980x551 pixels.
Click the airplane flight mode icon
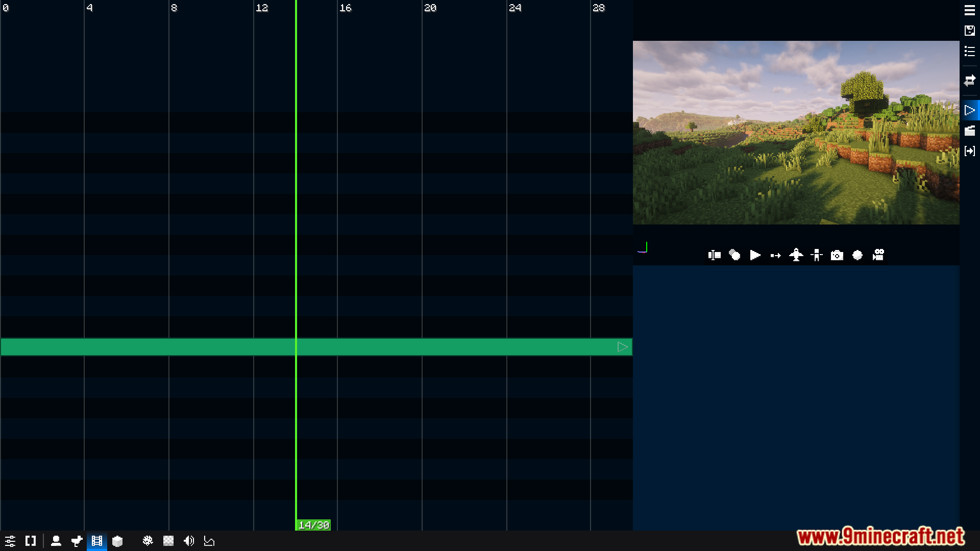[x=796, y=255]
